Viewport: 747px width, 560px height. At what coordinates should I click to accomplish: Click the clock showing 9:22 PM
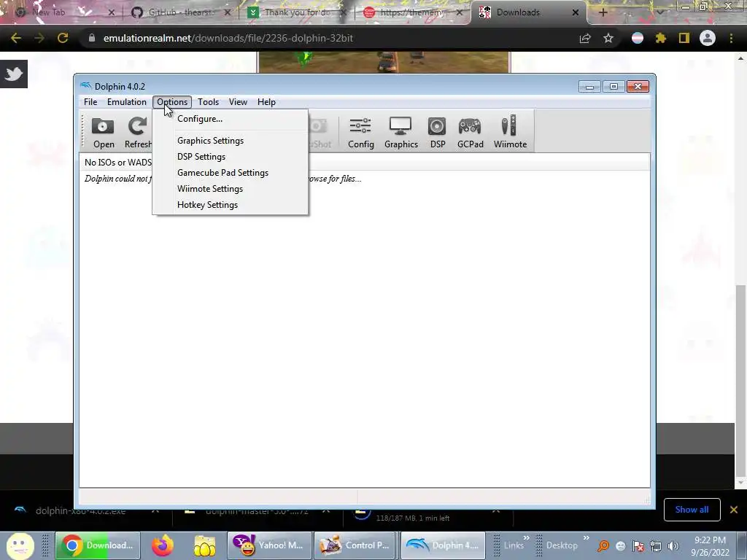[710, 546]
